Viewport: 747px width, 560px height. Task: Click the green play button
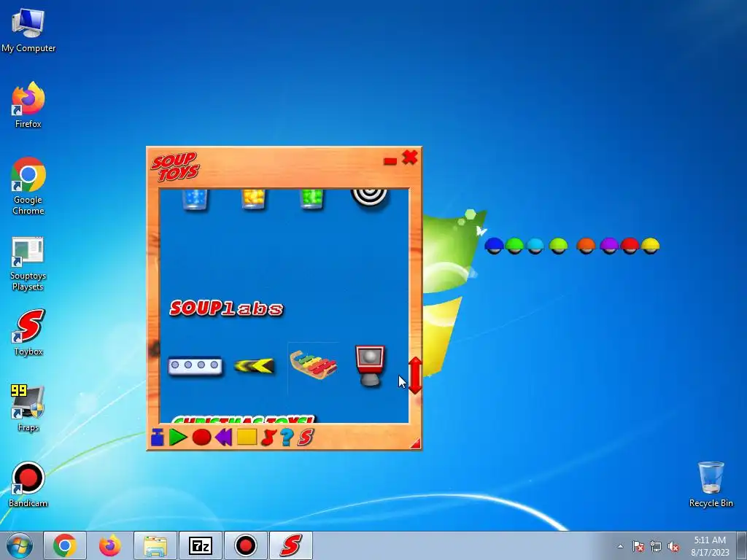click(178, 437)
